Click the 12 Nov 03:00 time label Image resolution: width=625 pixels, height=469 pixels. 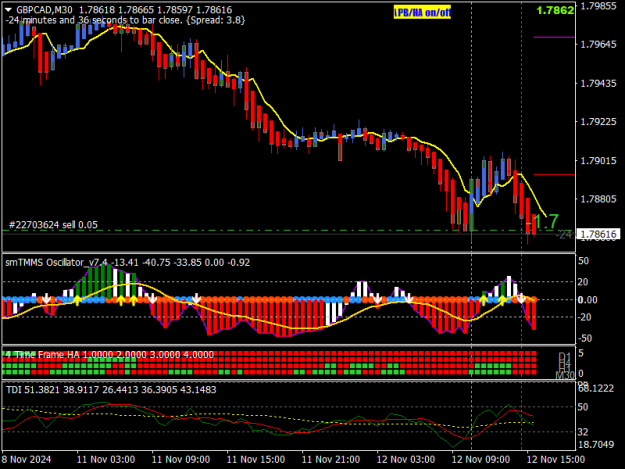click(x=406, y=459)
